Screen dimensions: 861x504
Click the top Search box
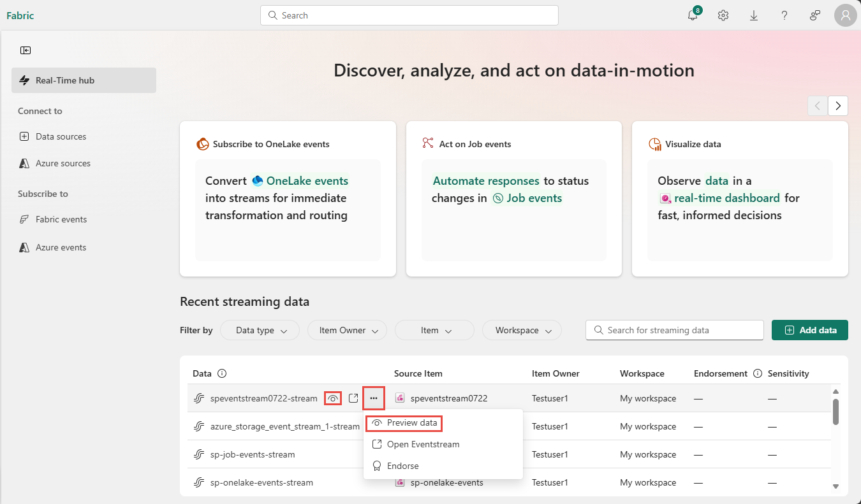(409, 15)
